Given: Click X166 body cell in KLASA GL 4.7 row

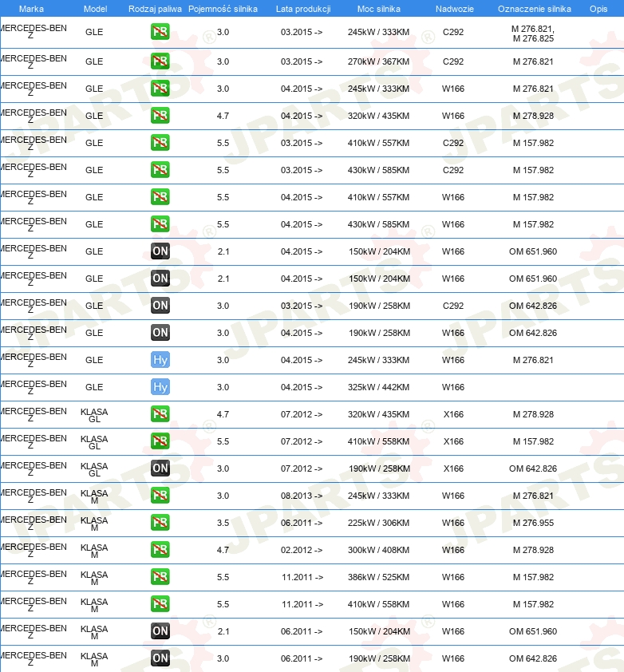Looking at the screenshot, I should point(453,414).
